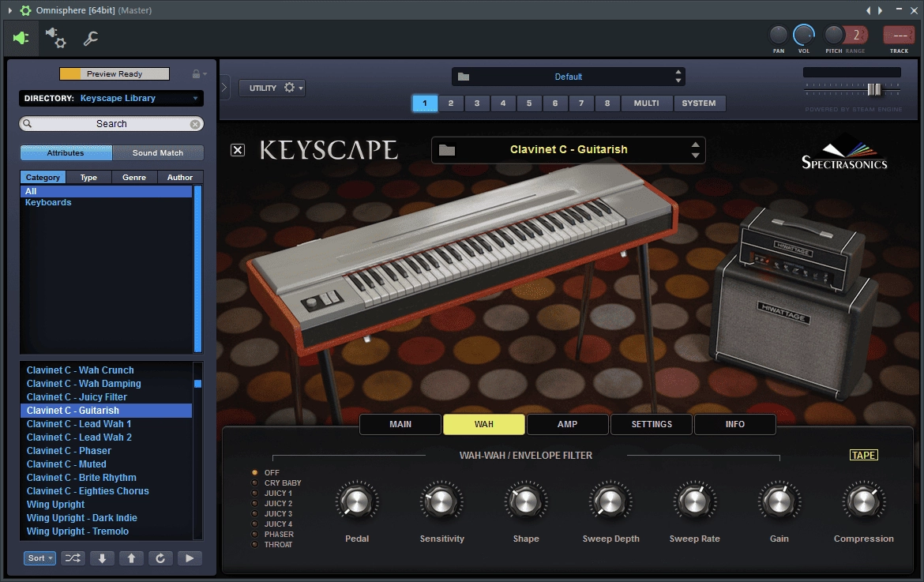
Task: Click the VOL knob in the header
Action: 804,36
